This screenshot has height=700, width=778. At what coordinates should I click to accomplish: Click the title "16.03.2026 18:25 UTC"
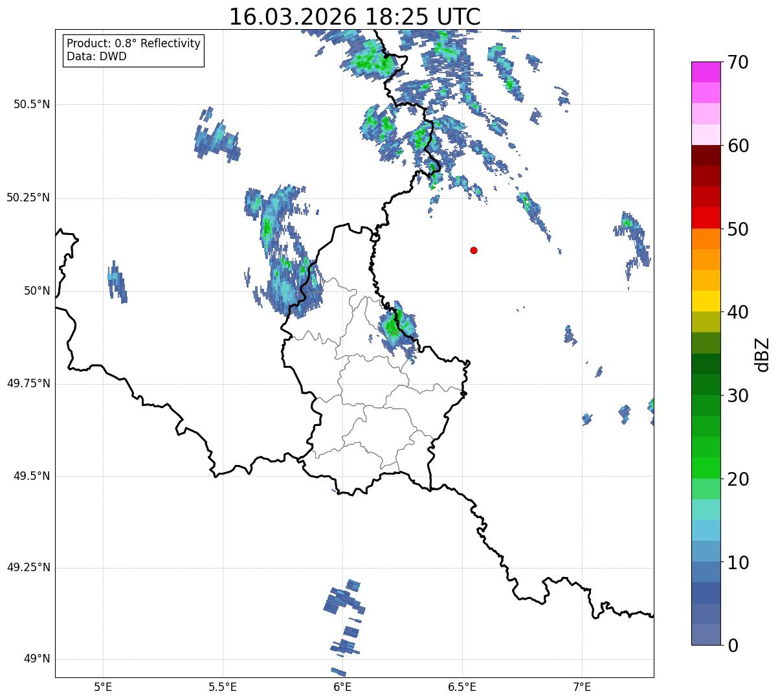coord(355,16)
